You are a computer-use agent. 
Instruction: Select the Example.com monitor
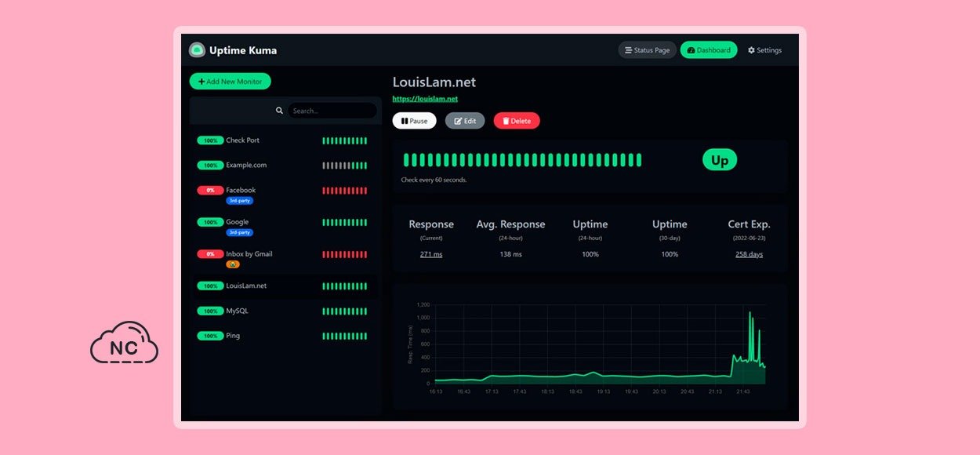pos(285,166)
